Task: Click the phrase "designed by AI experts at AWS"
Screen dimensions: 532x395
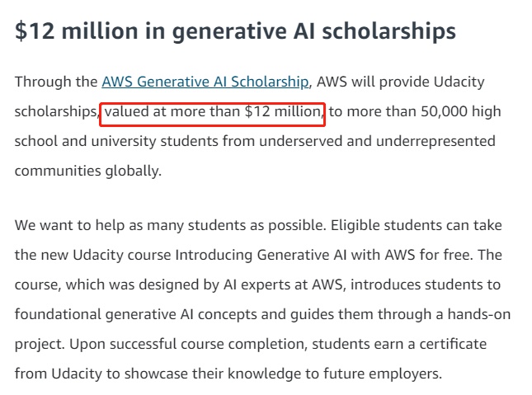Action: pos(240,284)
